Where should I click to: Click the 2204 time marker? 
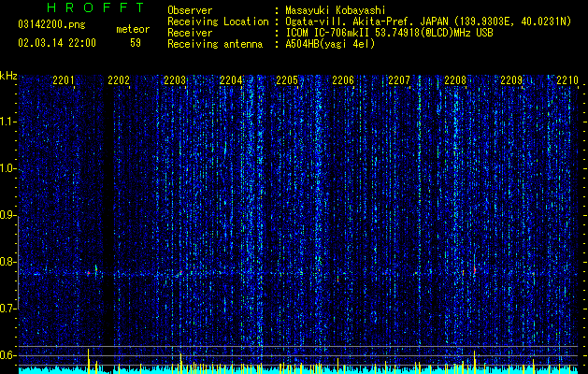pos(231,80)
